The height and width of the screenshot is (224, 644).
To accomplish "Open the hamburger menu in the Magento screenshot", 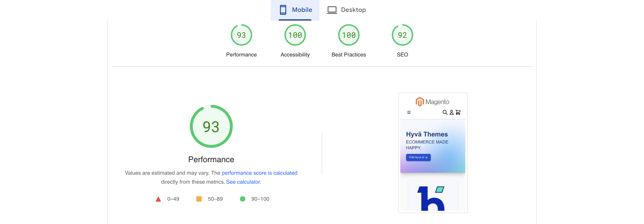I will 409,112.
